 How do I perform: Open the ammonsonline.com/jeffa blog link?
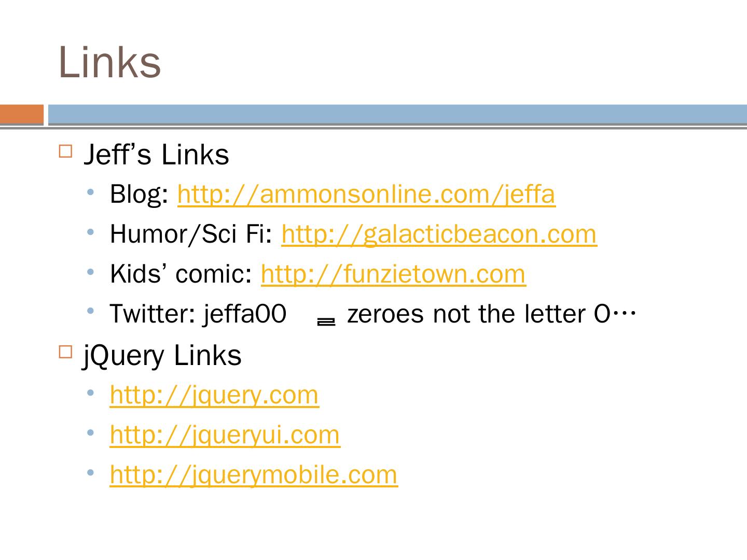366,194
